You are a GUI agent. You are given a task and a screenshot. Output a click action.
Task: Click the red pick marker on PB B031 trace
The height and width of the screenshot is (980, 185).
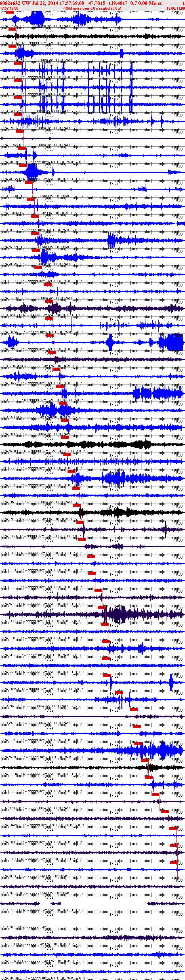point(91,557)
